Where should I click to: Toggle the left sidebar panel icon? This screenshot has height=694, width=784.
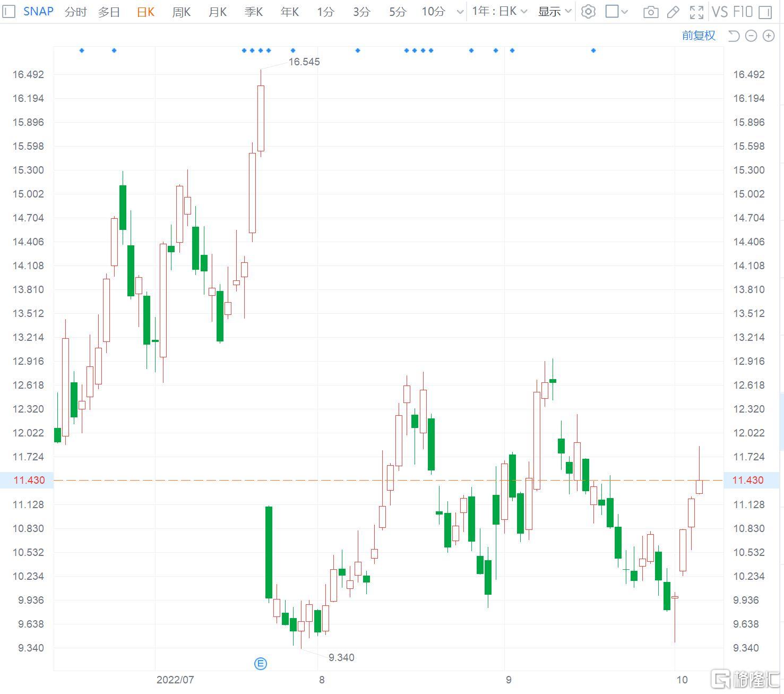click(8, 11)
